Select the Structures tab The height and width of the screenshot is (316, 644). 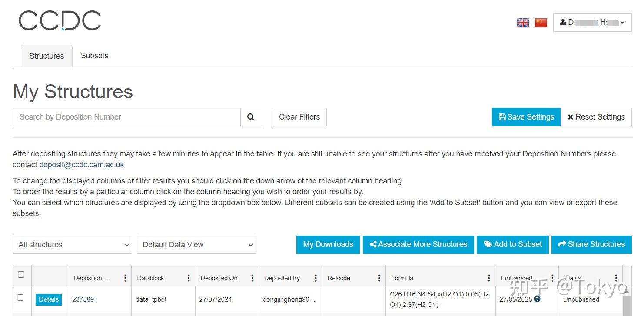[x=46, y=56]
